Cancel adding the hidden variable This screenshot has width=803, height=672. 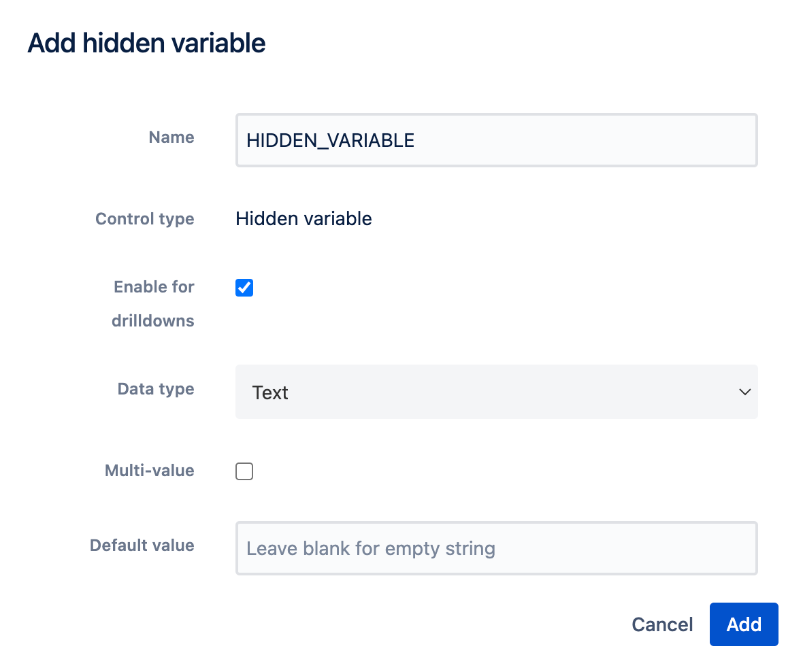pos(661,624)
